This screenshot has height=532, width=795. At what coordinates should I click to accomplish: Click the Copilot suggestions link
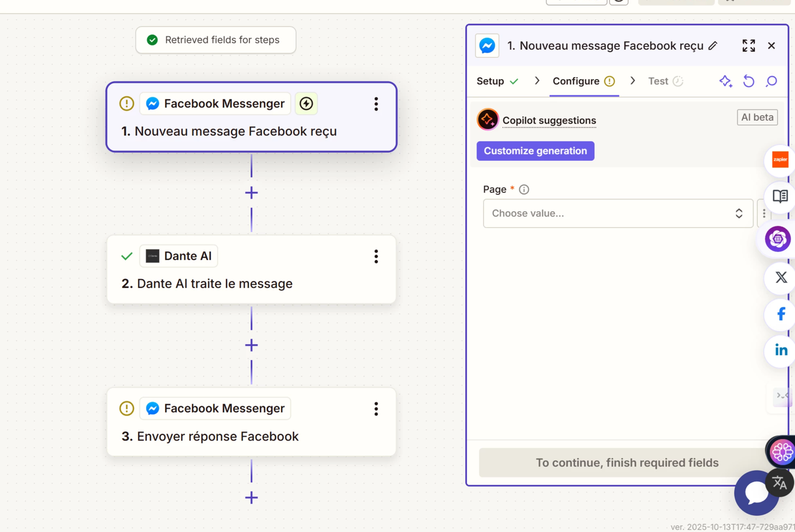(x=549, y=121)
